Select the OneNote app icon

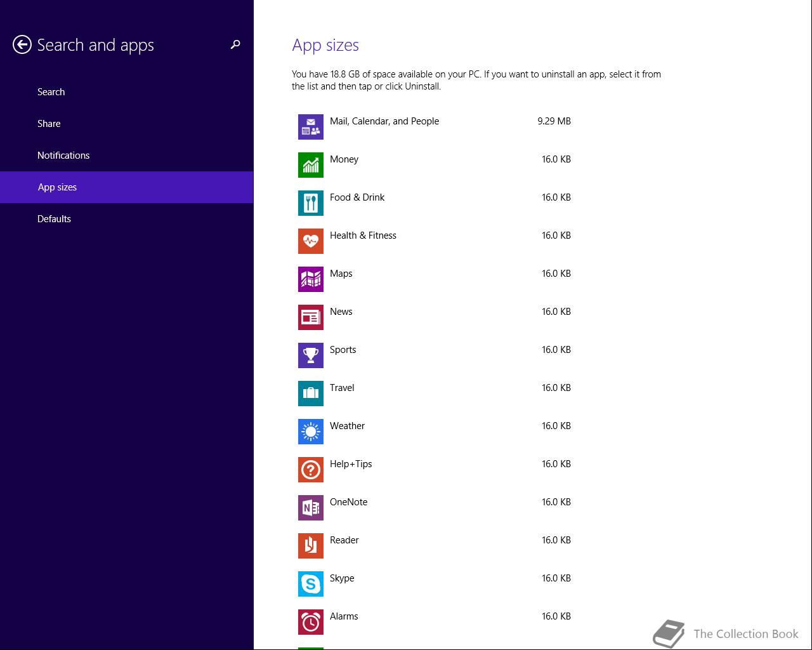coord(311,508)
